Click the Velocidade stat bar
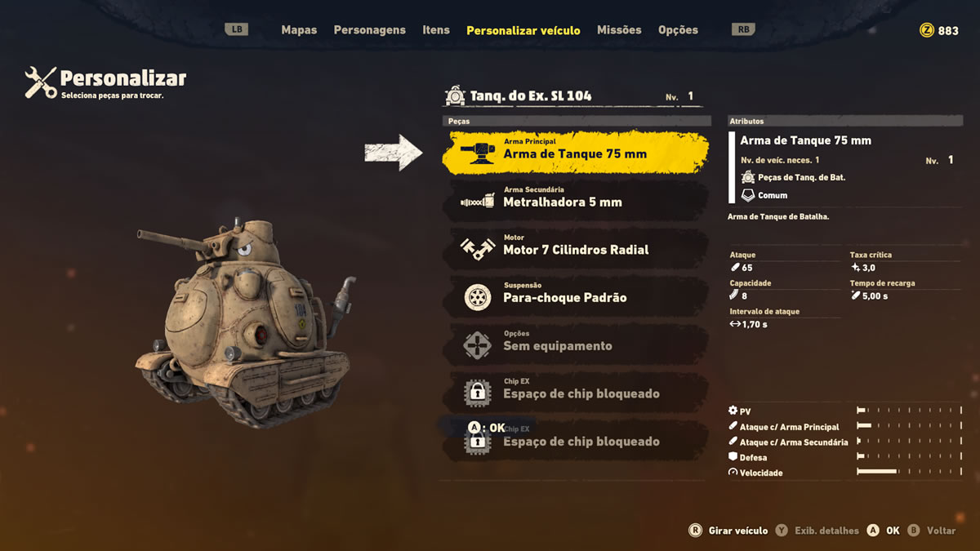This screenshot has width=980, height=551. (910, 472)
